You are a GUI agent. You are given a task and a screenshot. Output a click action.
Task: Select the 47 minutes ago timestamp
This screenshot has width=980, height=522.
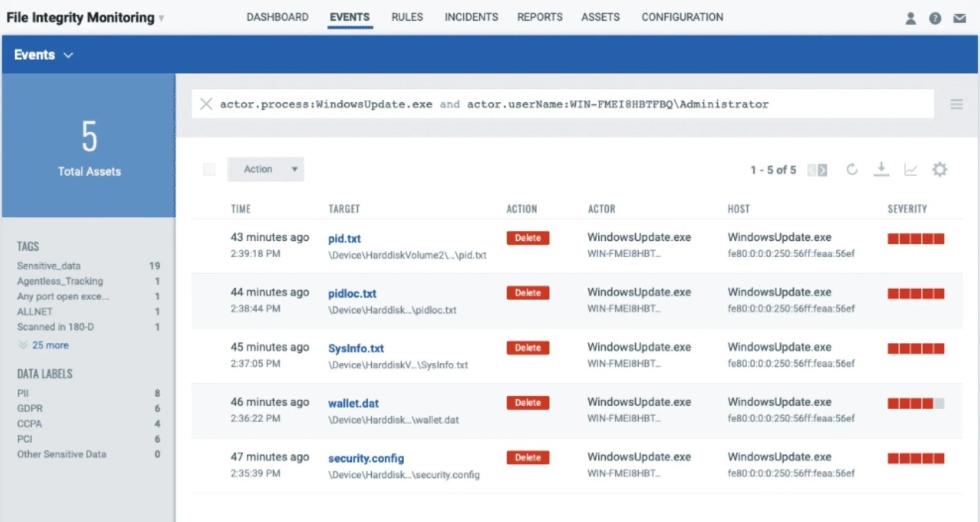tap(269, 457)
